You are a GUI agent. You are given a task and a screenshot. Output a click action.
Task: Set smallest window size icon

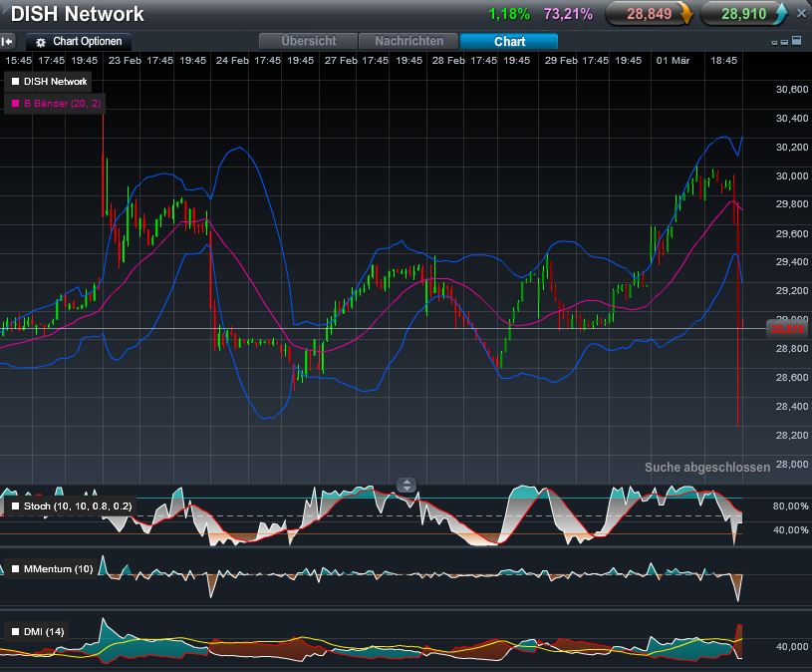pyautogui.click(x=774, y=43)
